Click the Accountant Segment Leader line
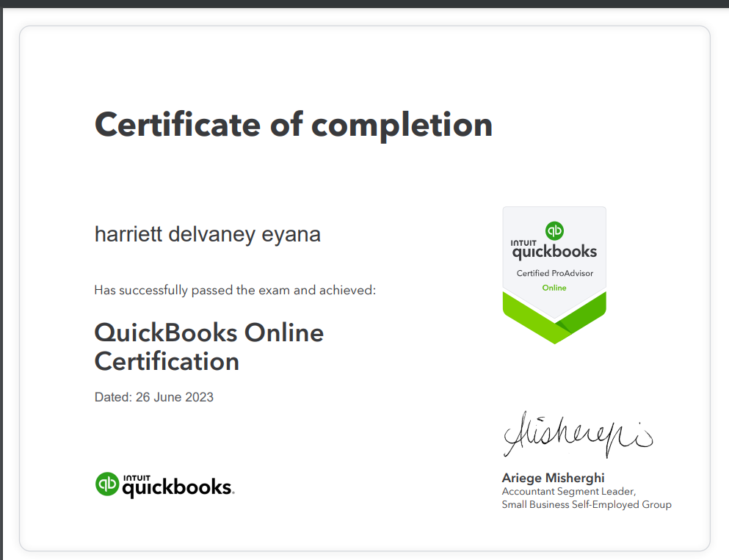This screenshot has height=560, width=729. (569, 491)
